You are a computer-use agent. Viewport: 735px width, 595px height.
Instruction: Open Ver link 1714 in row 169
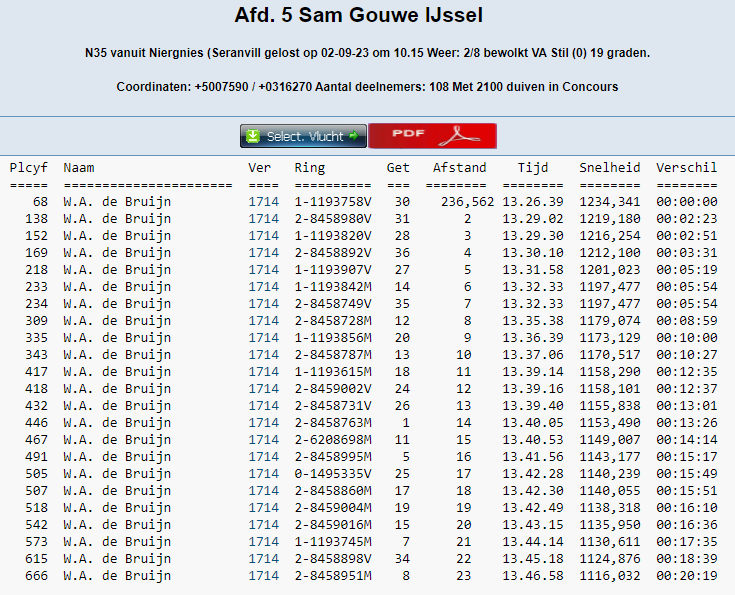(263, 253)
